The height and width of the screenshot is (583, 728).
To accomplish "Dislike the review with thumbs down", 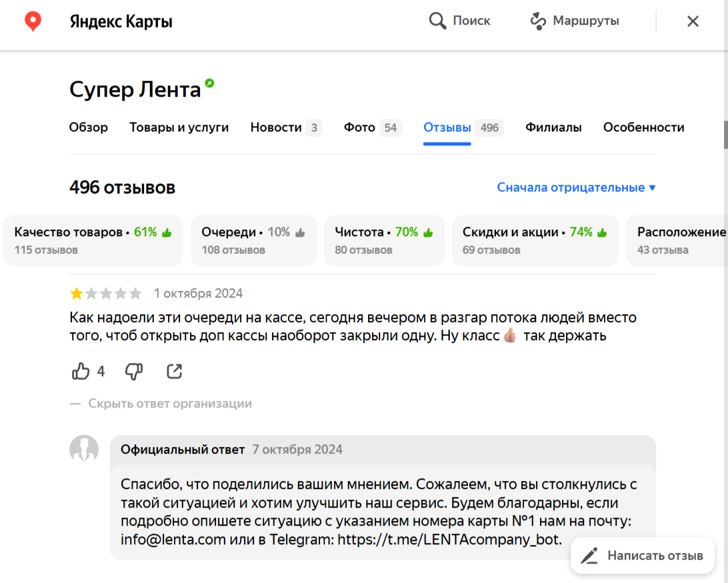I will coord(134,372).
